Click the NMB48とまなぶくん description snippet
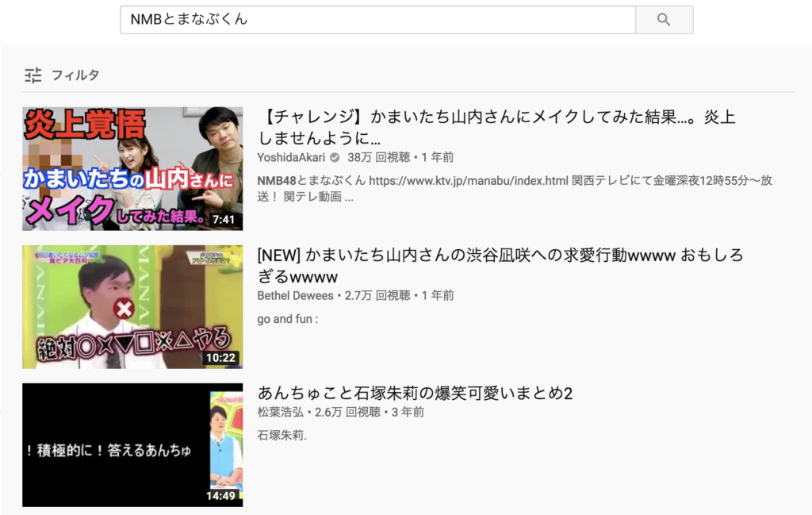The width and height of the screenshot is (812, 515). click(x=515, y=188)
